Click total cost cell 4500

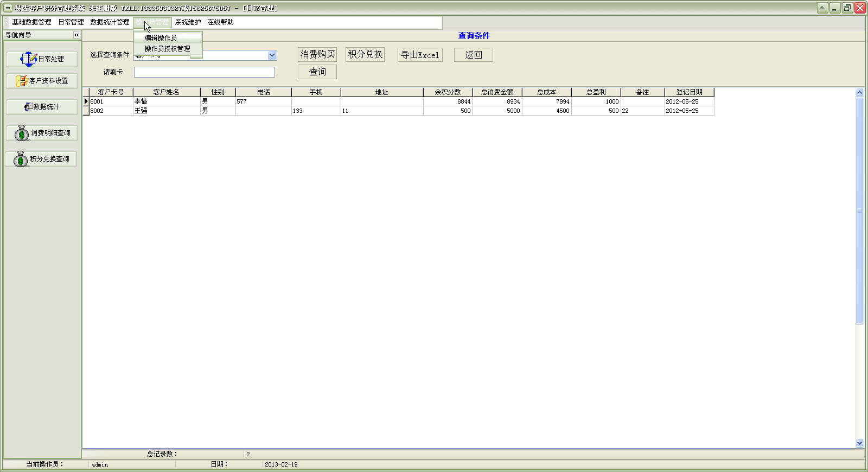[x=546, y=111]
